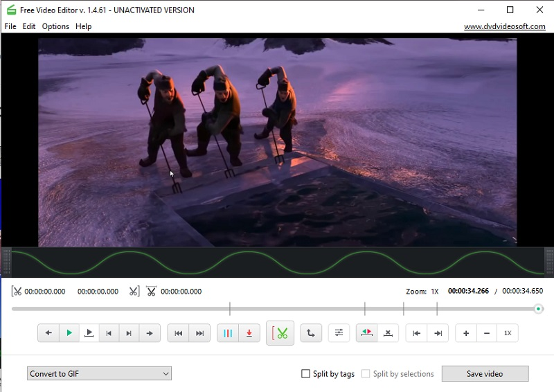Open the Options menu
The height and width of the screenshot is (392, 554).
click(55, 26)
